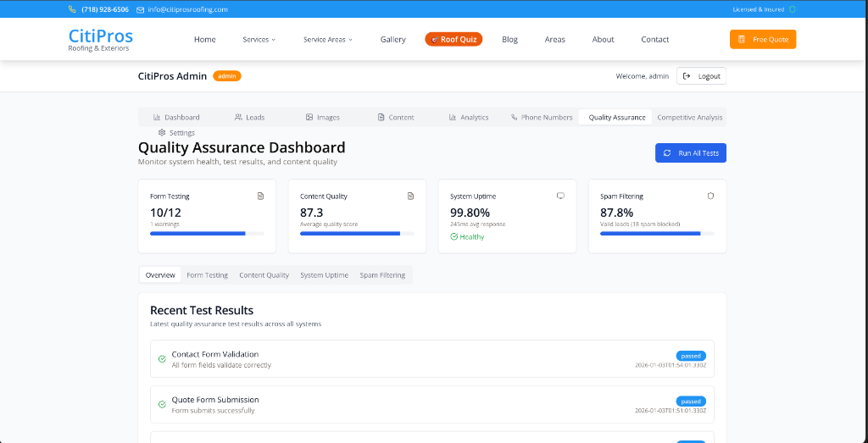Viewport: 868px width, 443px height.
Task: Click the Spam Filtering progress bar
Action: pos(657,234)
